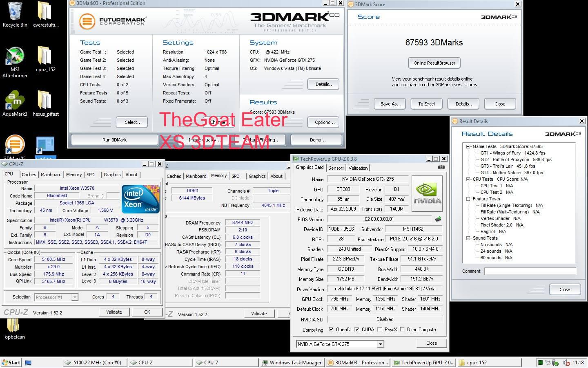Click the Start button on taskbar
Viewport: 588px width, 368px height.
[x=11, y=362]
